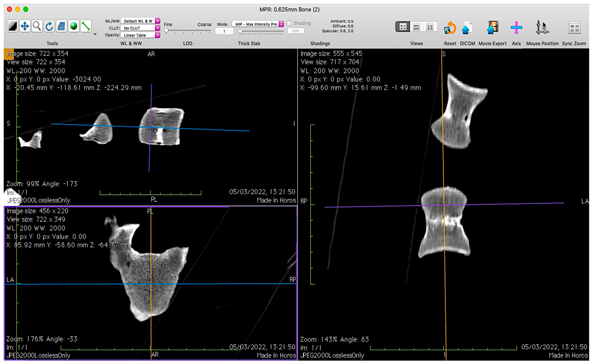Image resolution: width=592 pixels, height=364 pixels.
Task: Click the 'Image size: 456 x 220' text
Action: tap(38, 211)
